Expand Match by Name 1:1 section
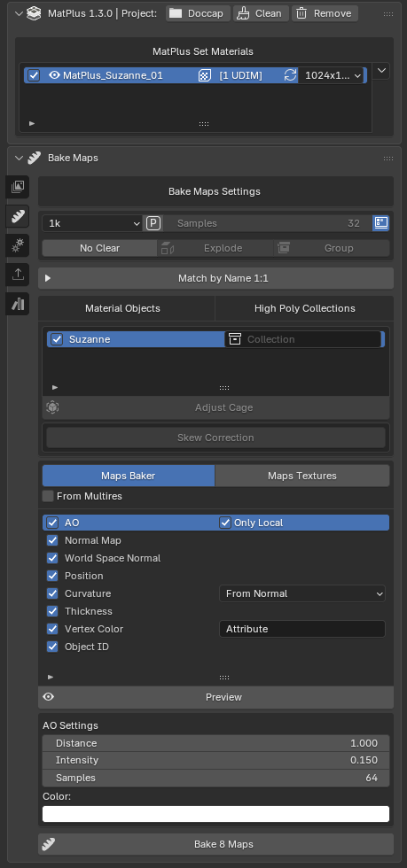The width and height of the screenshot is (407, 868). tap(215, 278)
